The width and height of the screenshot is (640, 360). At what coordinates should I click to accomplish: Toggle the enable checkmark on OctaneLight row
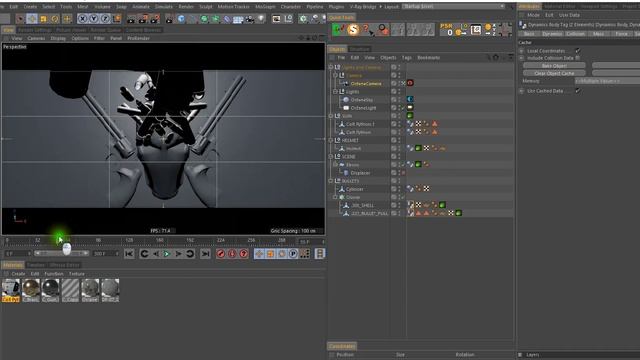tap(403, 108)
